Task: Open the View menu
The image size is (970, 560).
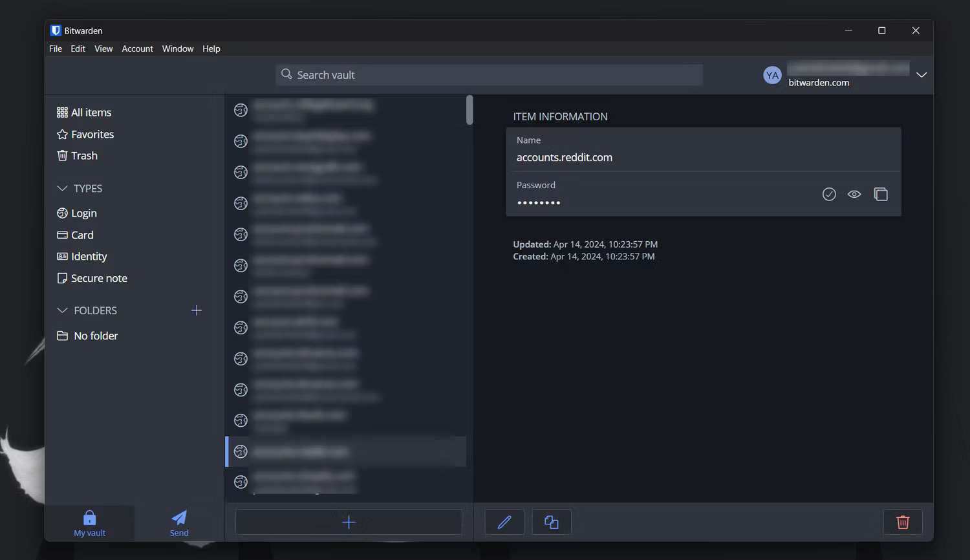Action: (103, 48)
